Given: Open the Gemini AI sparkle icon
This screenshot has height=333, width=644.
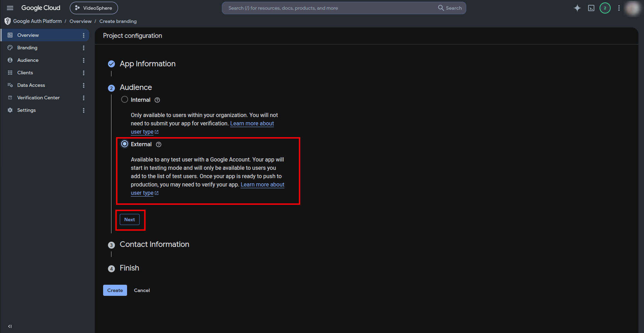Looking at the screenshot, I should tap(577, 8).
